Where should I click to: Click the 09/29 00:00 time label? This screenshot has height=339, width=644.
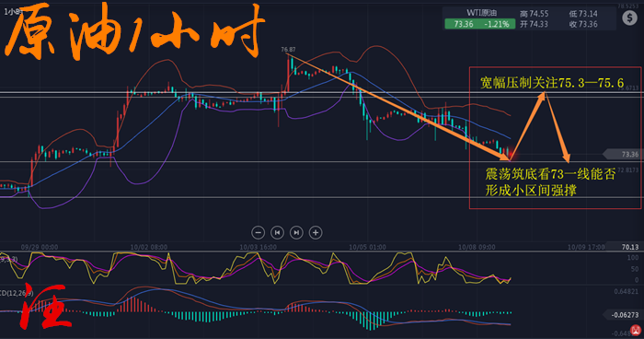pos(40,247)
